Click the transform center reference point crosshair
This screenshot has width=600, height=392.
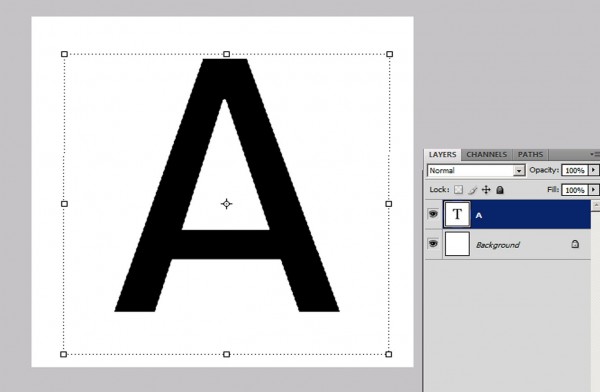point(227,204)
